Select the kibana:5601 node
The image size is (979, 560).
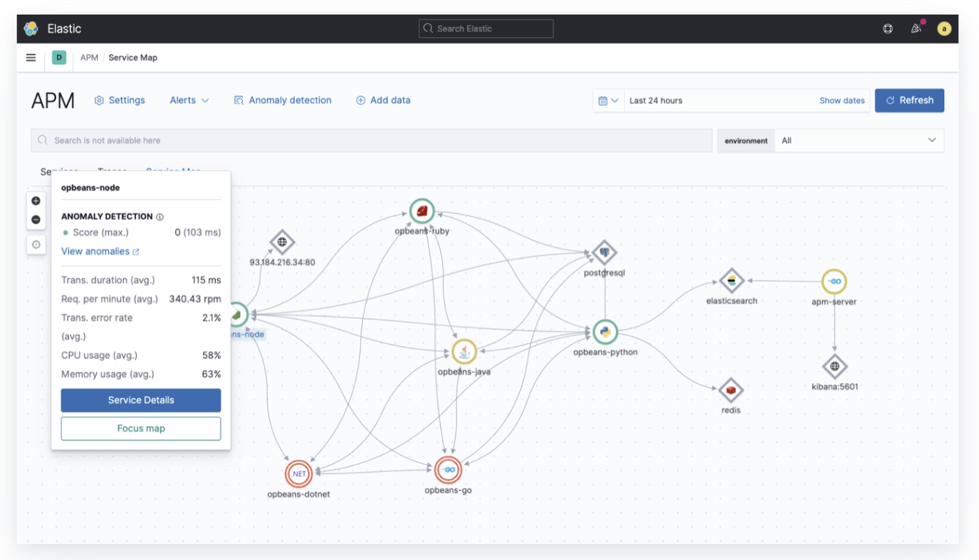[835, 367]
